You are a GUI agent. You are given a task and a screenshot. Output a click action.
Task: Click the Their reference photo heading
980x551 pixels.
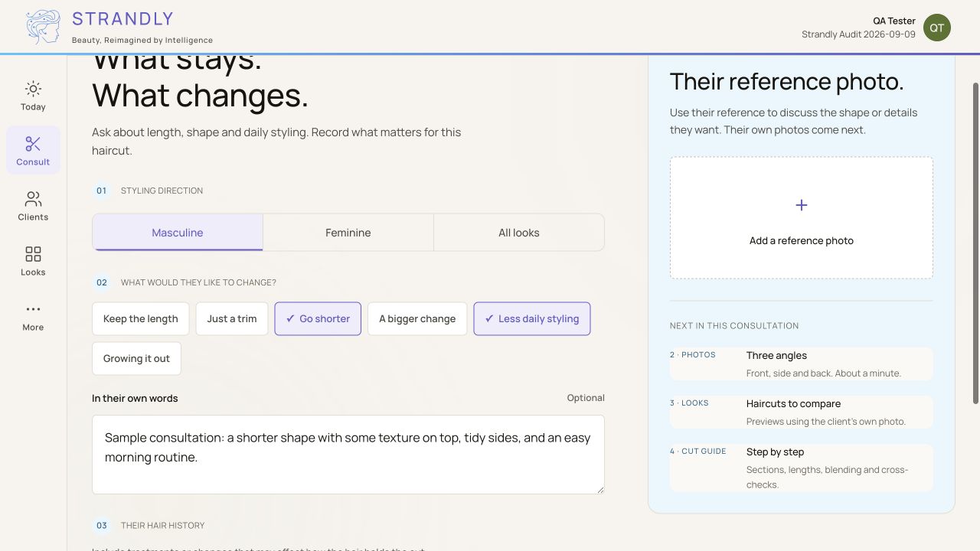(787, 82)
